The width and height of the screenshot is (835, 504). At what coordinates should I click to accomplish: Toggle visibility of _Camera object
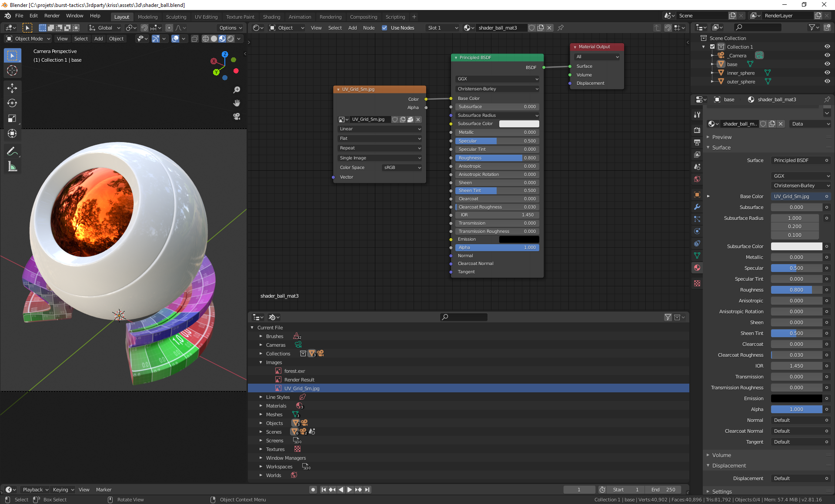tap(827, 56)
